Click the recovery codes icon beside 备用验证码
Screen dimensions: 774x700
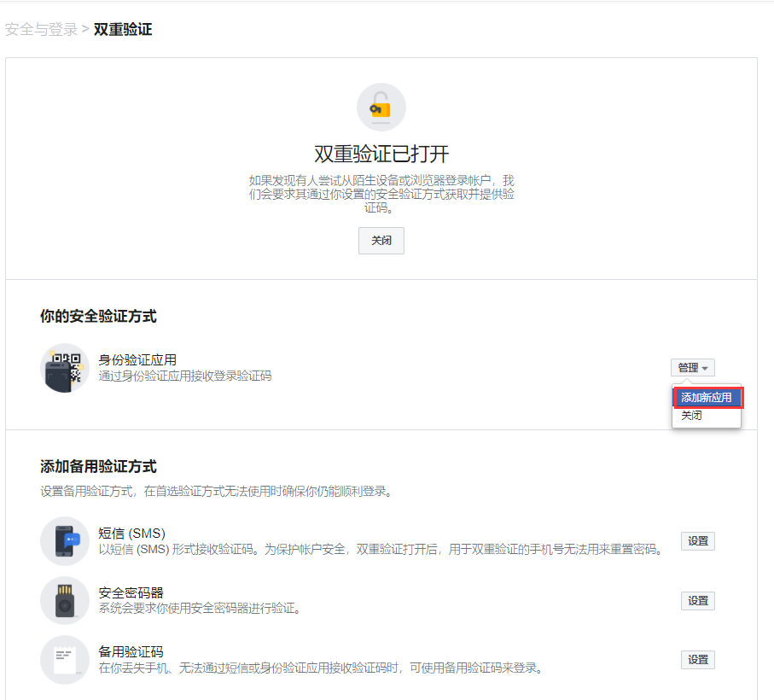(64, 659)
